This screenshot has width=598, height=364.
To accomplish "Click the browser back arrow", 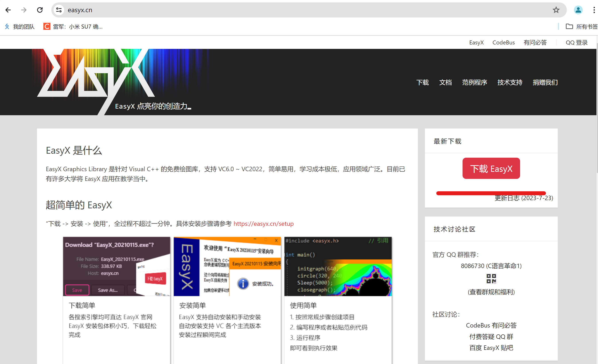I will tap(8, 10).
